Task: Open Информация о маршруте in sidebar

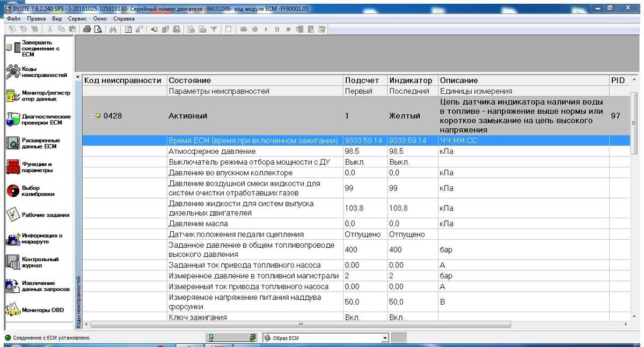Action: tap(34, 239)
